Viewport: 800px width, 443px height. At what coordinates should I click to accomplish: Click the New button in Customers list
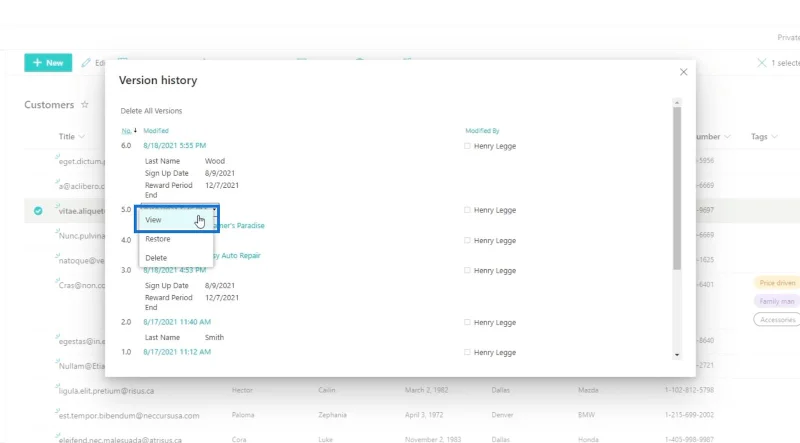(x=48, y=63)
